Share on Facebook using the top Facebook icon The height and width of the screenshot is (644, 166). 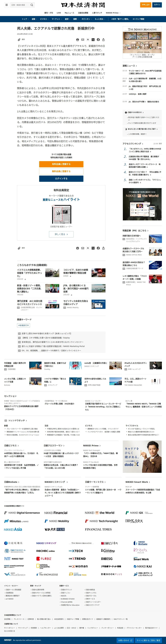click(98, 40)
